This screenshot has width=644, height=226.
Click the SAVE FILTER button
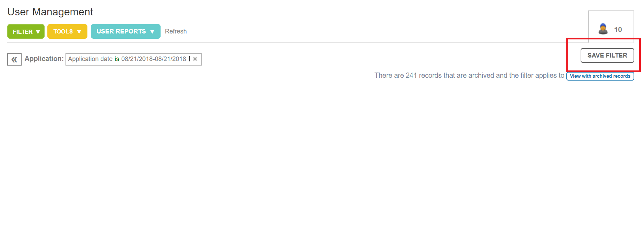coord(607,55)
